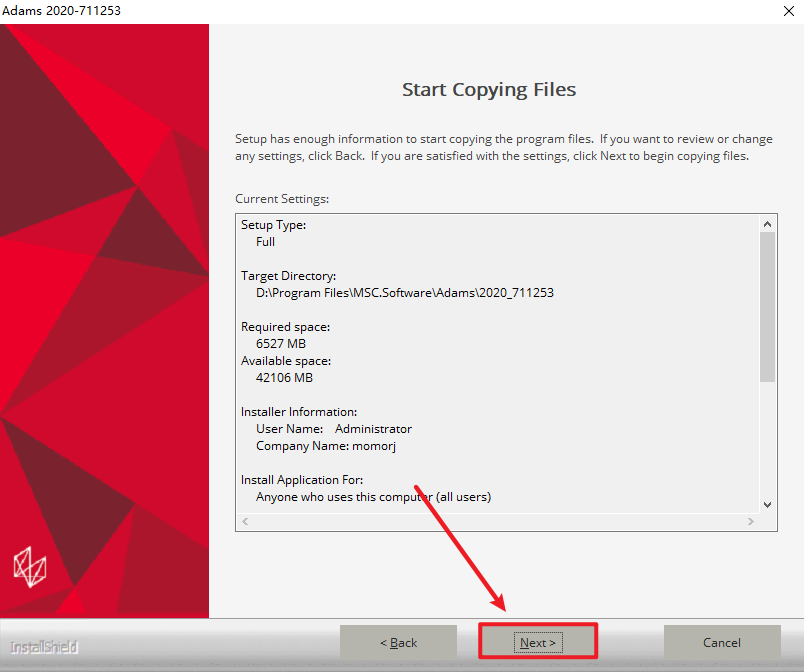
Task: Click the 'Required space:' label
Action: click(286, 327)
